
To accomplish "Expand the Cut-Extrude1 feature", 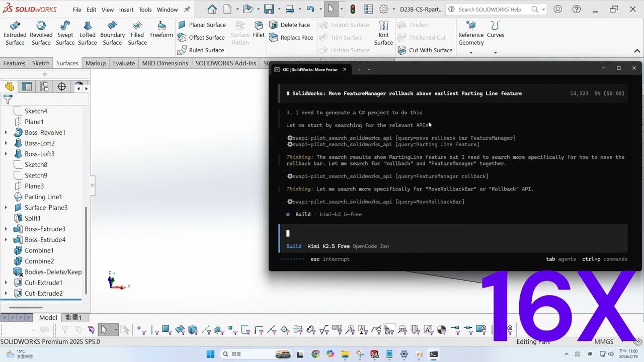I will pyautogui.click(x=6, y=283).
